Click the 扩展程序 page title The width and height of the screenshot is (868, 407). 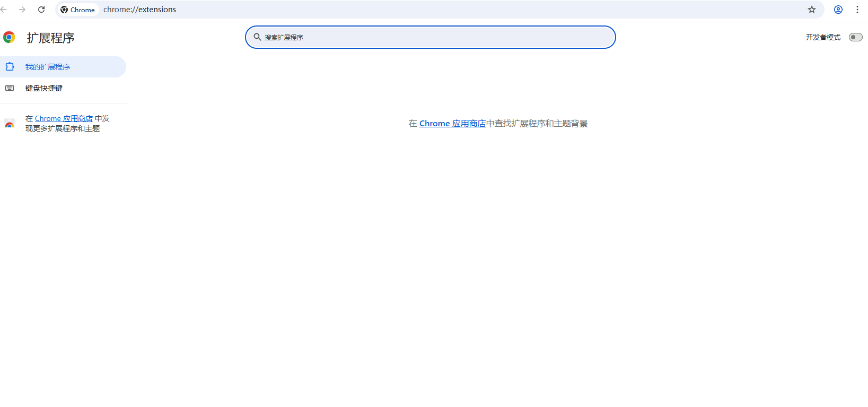tap(50, 38)
